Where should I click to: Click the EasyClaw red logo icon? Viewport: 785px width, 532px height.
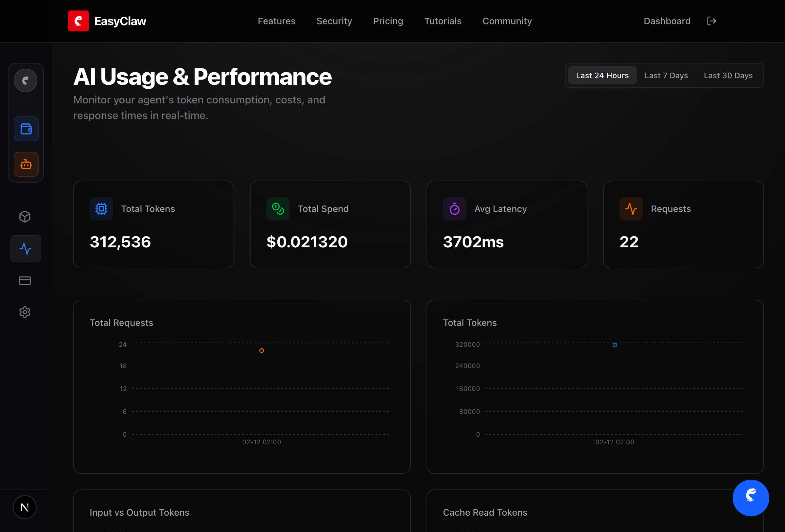78,21
